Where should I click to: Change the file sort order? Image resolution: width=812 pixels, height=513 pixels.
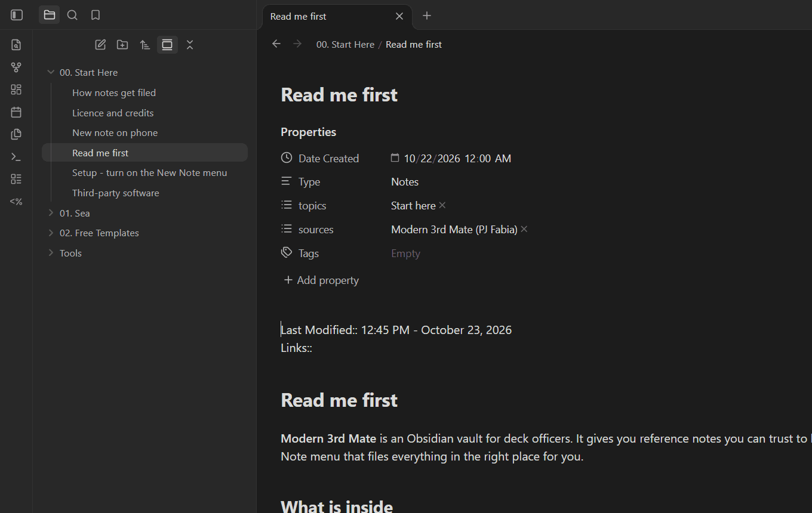(144, 45)
